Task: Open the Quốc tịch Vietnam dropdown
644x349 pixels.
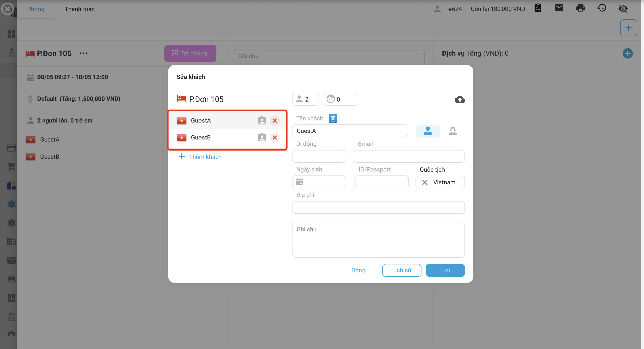Action: click(444, 182)
